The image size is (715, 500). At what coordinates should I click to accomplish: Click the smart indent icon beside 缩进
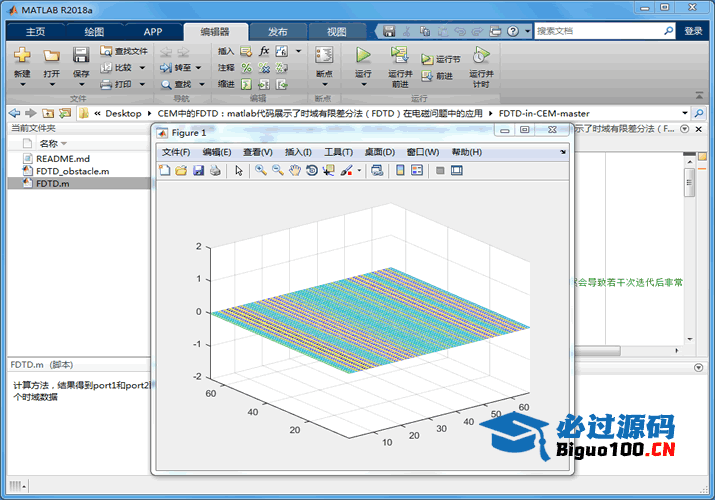click(x=246, y=84)
